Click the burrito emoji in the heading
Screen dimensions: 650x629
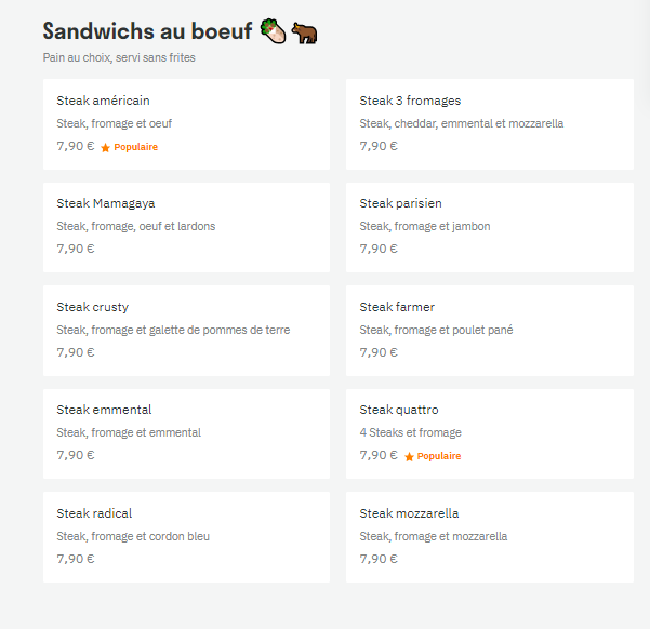click(273, 31)
